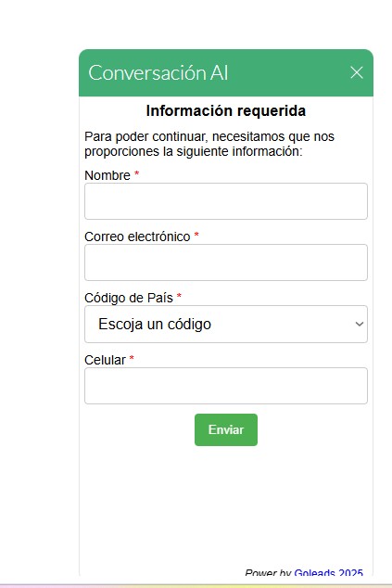This screenshot has width=392, height=588.
Task: Open the Escoja un código dropdown
Action: [226, 324]
